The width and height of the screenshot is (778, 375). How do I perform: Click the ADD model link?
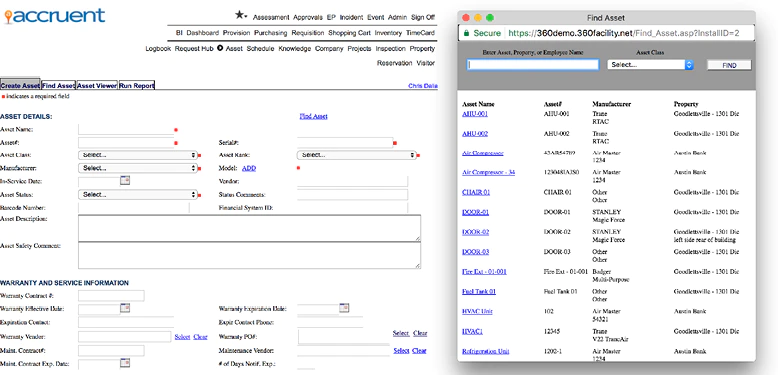[249, 168]
